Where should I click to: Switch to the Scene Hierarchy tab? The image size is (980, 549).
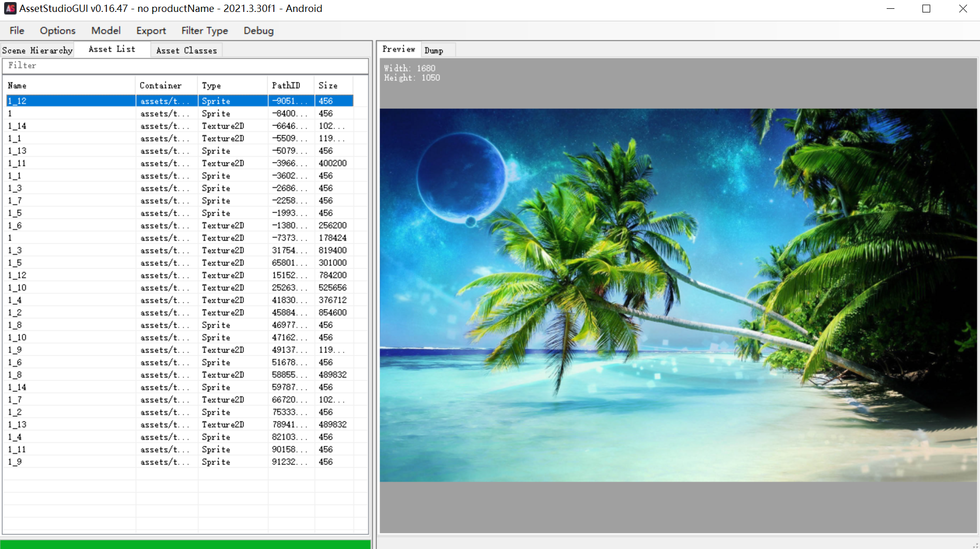(x=37, y=50)
